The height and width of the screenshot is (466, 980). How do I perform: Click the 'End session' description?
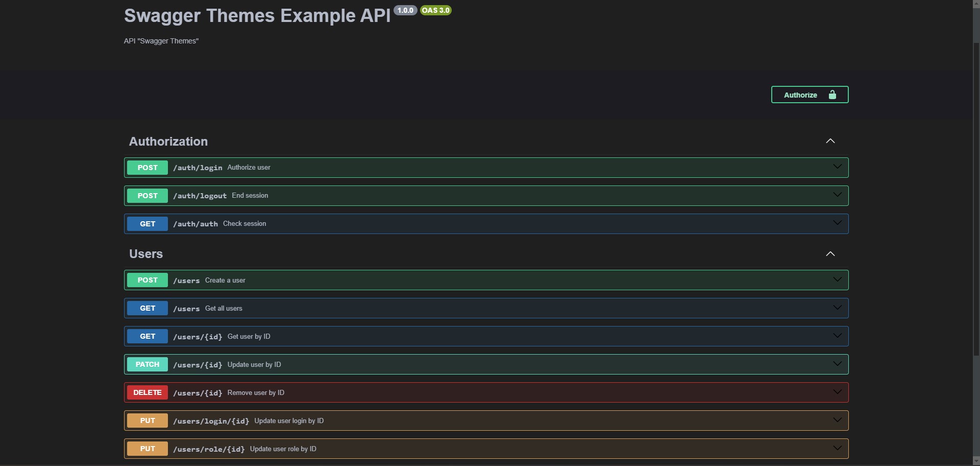pos(250,195)
